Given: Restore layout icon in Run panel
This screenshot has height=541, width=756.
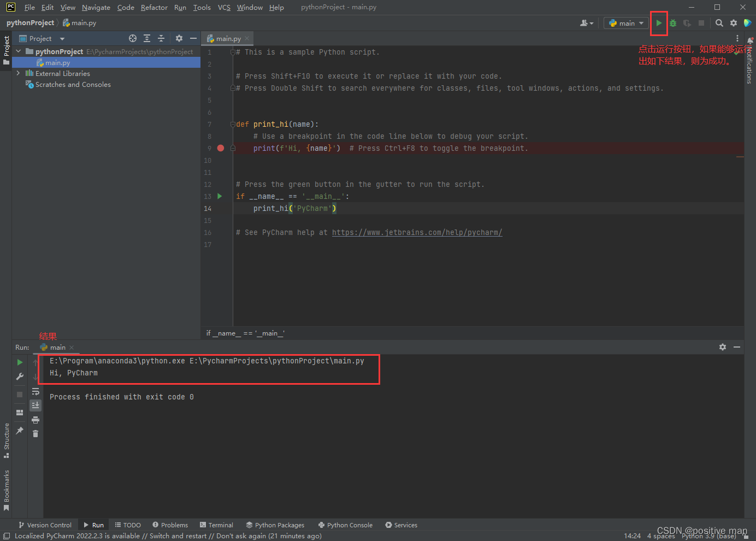Looking at the screenshot, I should 20,413.
